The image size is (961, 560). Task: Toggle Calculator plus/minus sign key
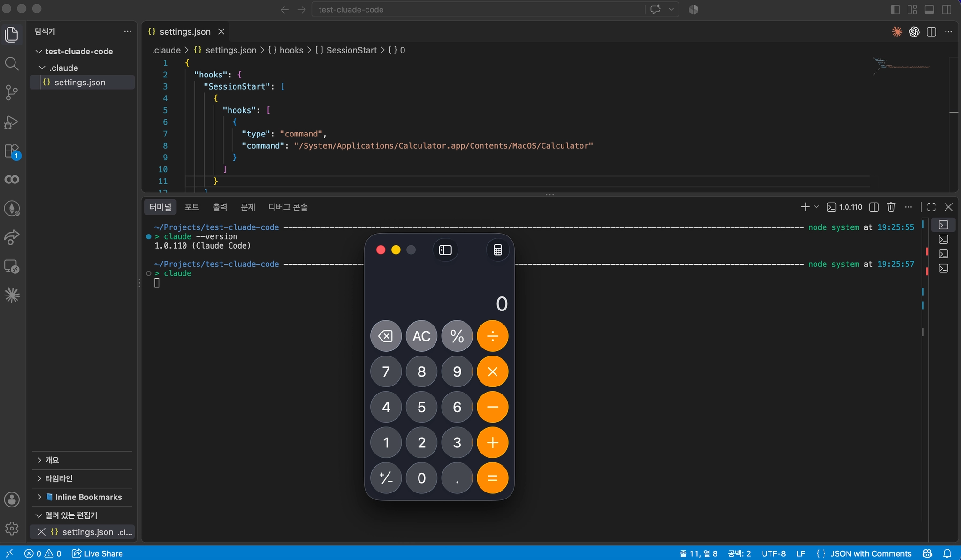(386, 478)
